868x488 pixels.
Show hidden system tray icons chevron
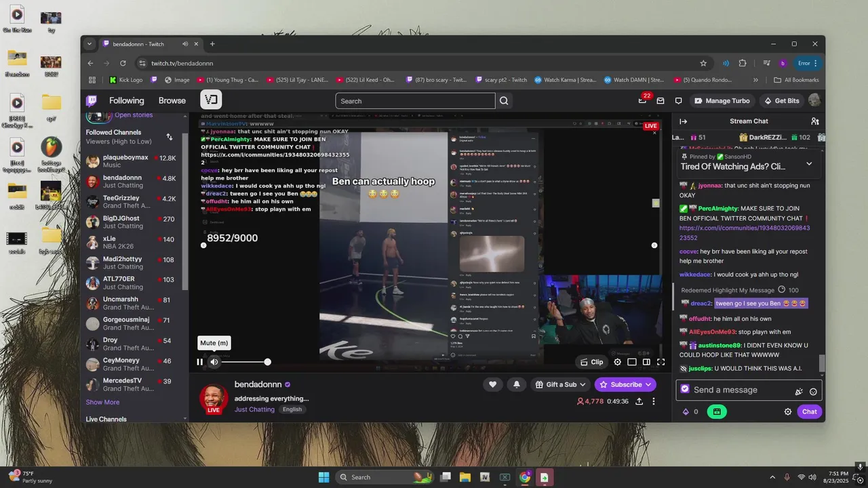pos(772,477)
